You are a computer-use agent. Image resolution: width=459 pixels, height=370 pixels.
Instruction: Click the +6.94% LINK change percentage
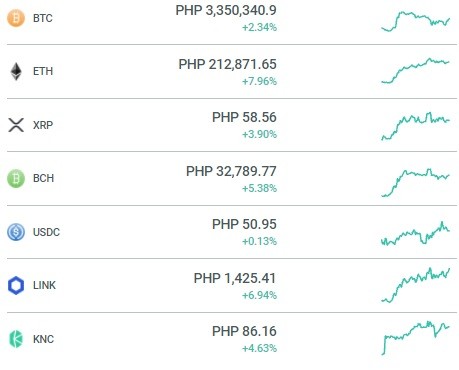[259, 295]
